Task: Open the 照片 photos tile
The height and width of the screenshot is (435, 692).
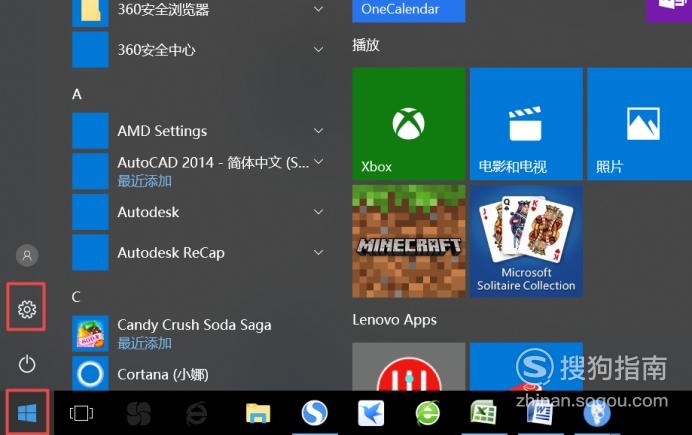Action: [639, 124]
